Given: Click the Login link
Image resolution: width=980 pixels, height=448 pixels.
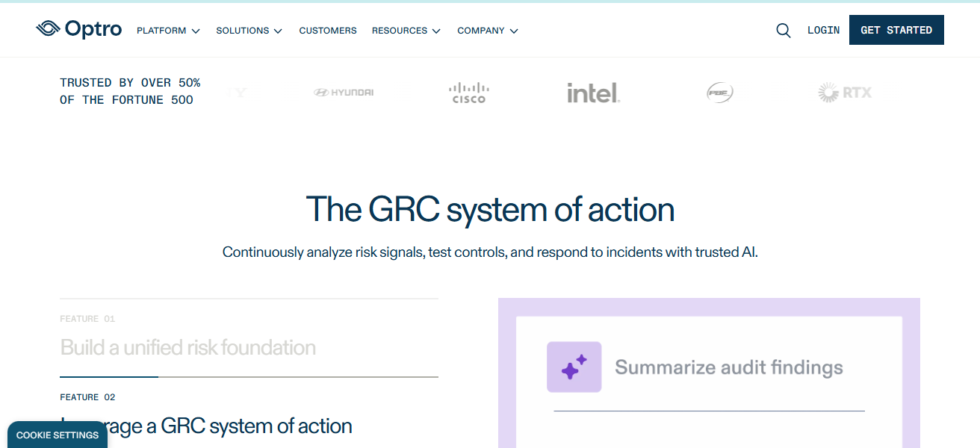Looking at the screenshot, I should 823,31.
